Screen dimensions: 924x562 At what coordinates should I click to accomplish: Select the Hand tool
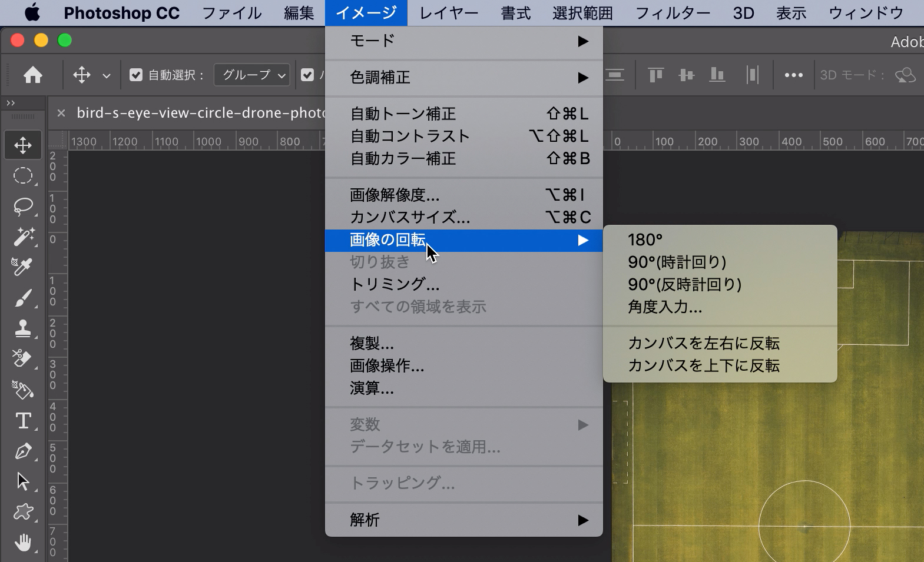point(23,543)
